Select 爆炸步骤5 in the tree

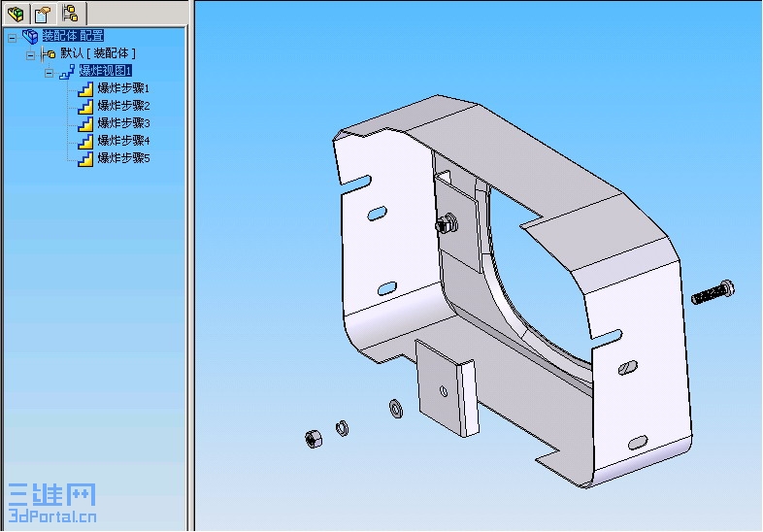point(123,158)
